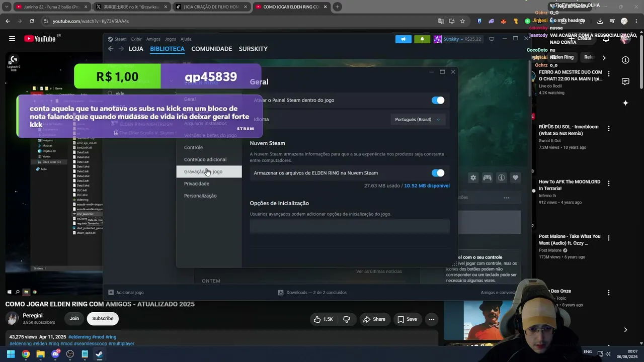Click the launch options input field
The image size is (644, 362).
click(x=350, y=226)
